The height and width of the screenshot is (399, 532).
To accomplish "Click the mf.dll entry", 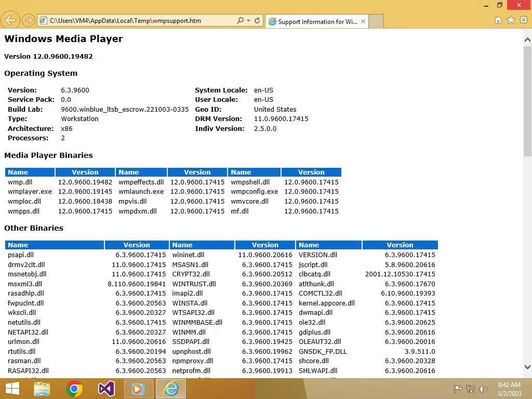I will coord(240,211).
